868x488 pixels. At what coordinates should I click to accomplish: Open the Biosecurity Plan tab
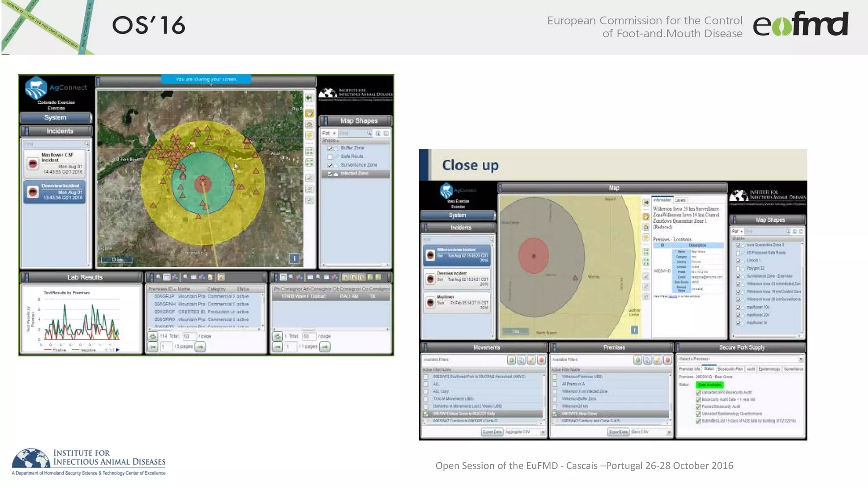[730, 369]
